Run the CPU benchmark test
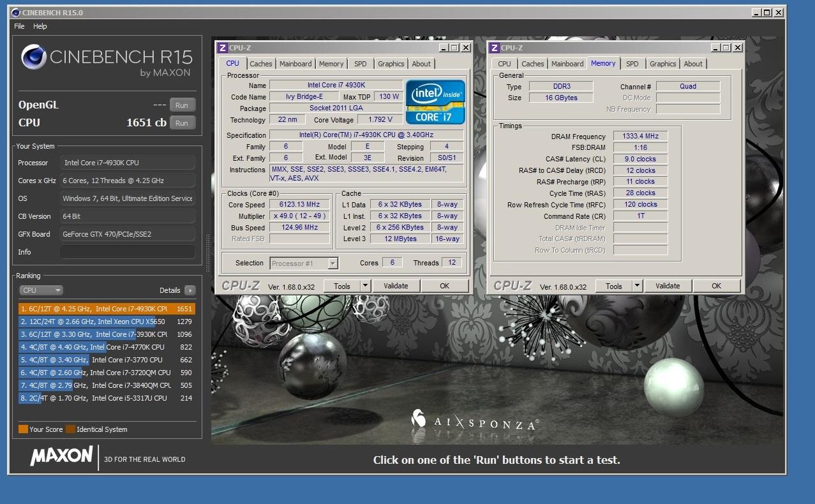Viewport: 815px width, 504px height. 183,122
